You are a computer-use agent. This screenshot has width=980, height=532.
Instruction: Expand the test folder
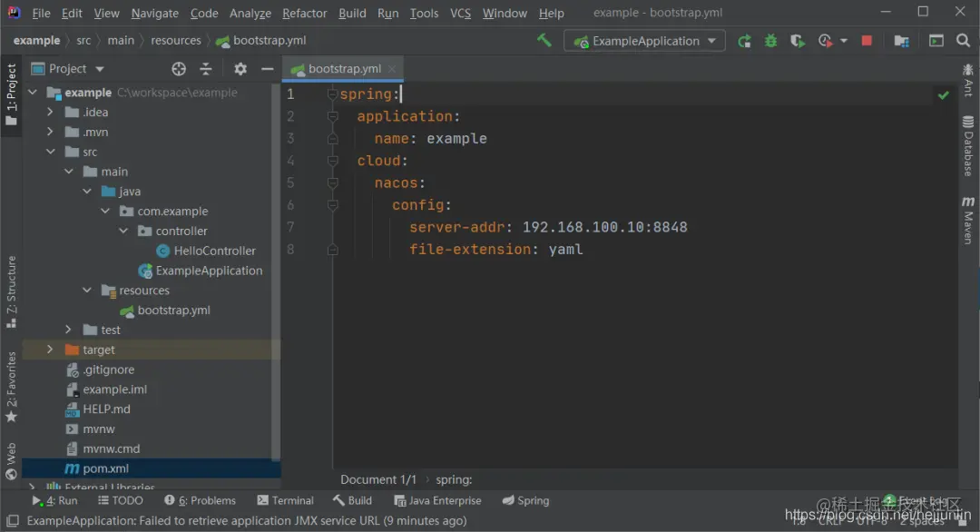coord(69,330)
